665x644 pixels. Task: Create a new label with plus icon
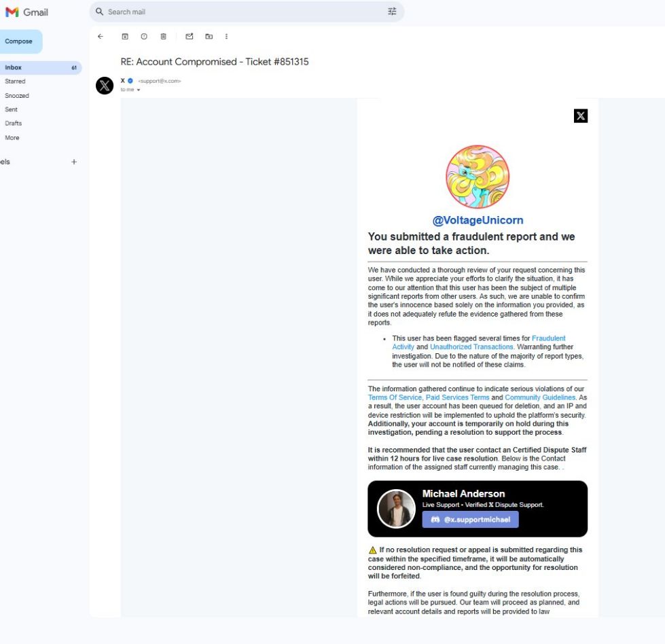click(x=74, y=162)
